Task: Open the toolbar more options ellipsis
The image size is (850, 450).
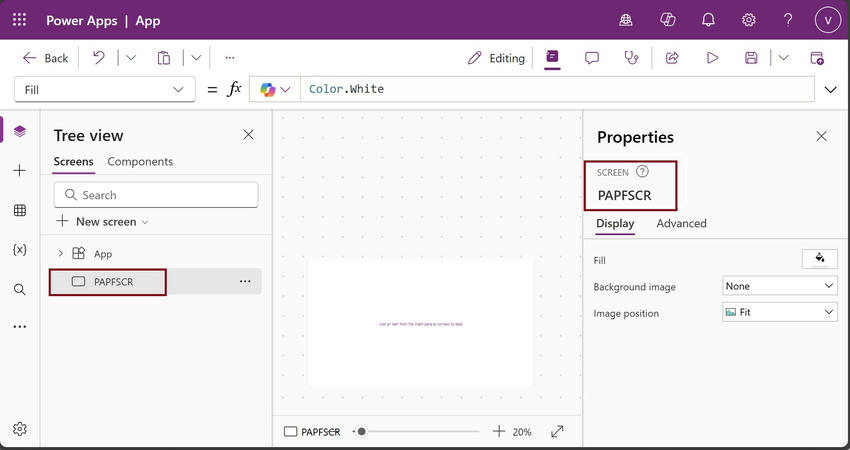Action: click(230, 58)
